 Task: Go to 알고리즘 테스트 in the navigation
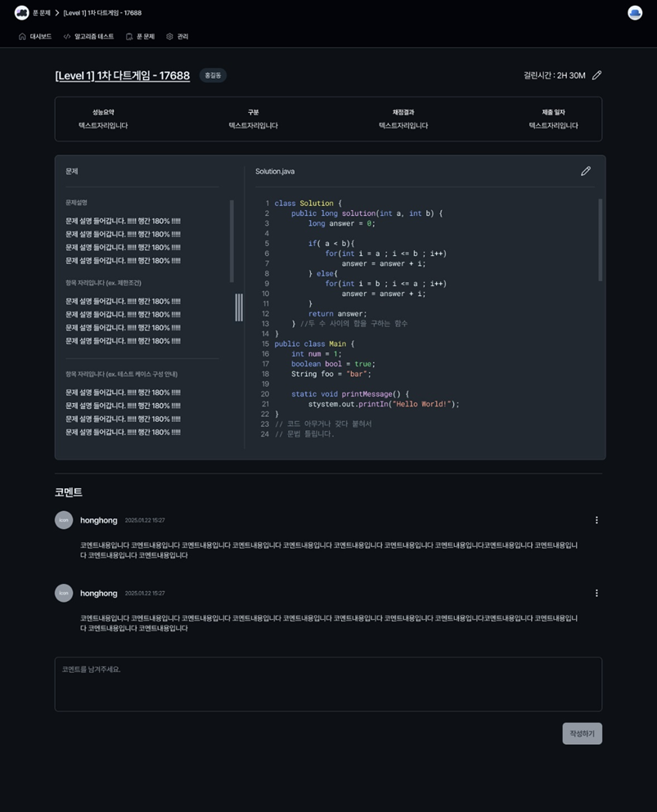tap(88, 37)
